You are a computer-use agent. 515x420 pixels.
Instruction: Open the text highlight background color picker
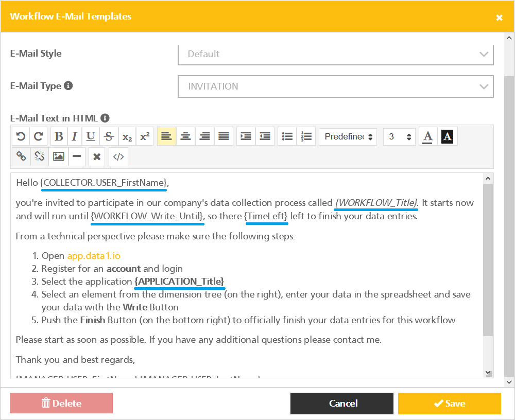[447, 136]
